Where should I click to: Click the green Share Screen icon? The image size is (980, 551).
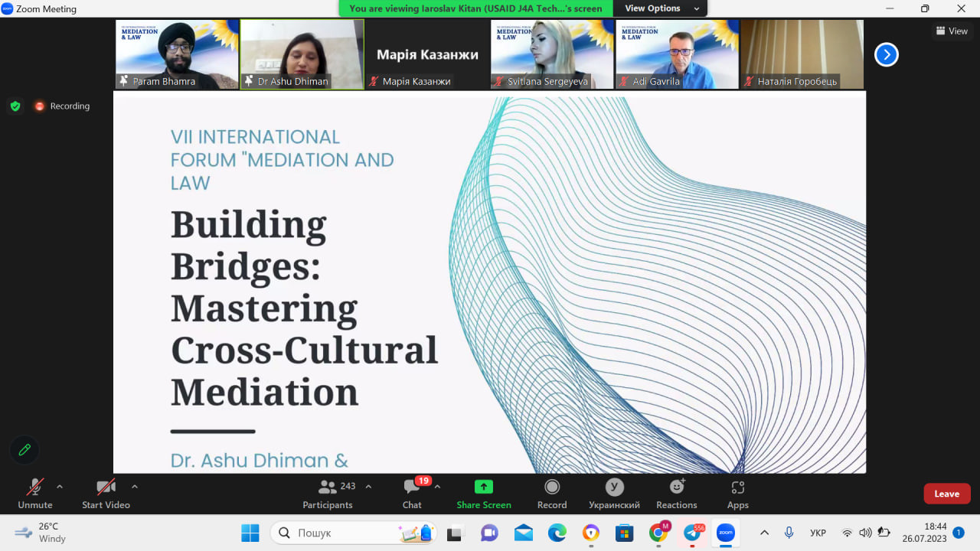483,487
